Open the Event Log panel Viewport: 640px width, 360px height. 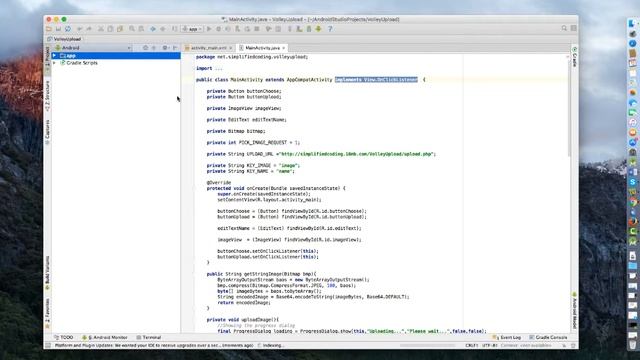click(x=507, y=338)
